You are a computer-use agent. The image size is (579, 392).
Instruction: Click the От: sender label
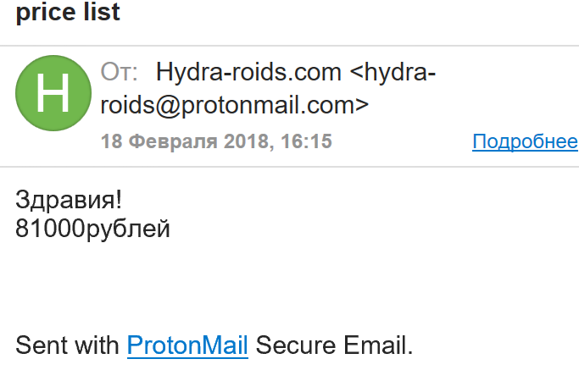120,73
